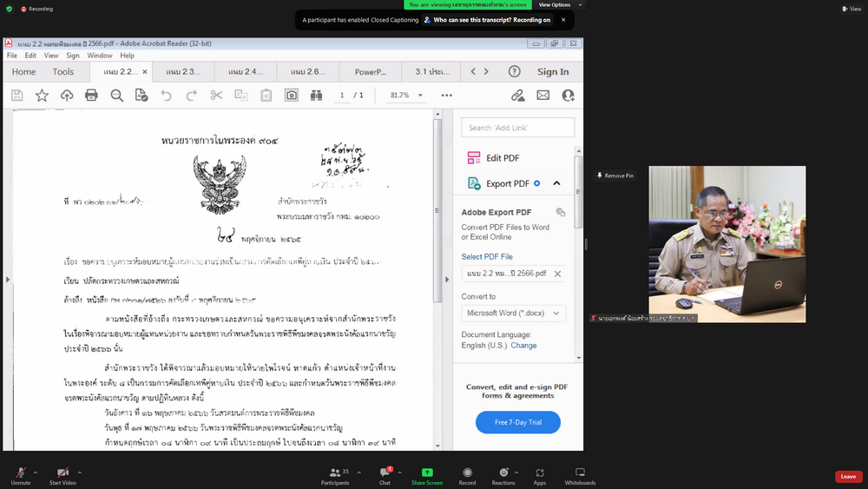Click the right tools pane scrollbar
868x489 pixels.
click(x=578, y=192)
